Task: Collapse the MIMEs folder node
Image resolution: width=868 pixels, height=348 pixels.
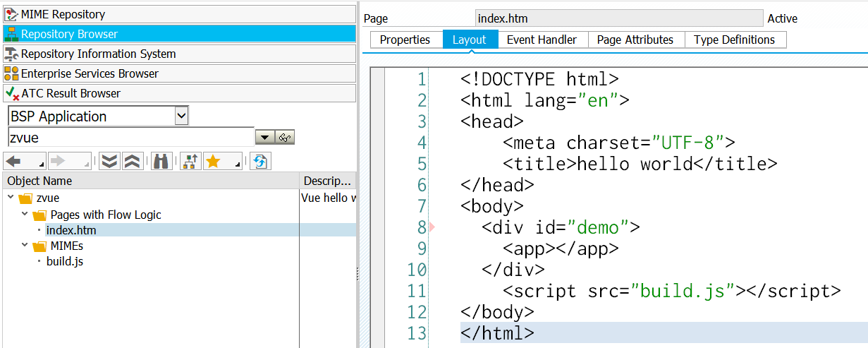Action: pos(25,246)
